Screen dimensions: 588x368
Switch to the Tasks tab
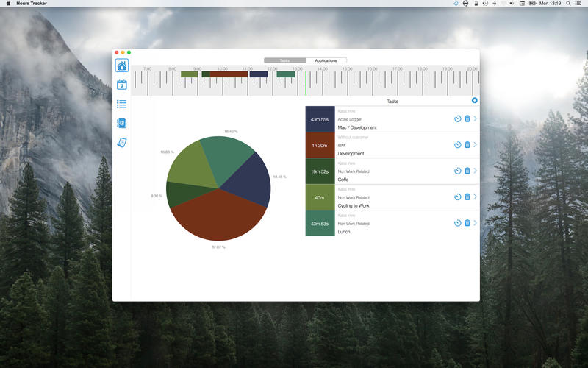[x=284, y=60]
